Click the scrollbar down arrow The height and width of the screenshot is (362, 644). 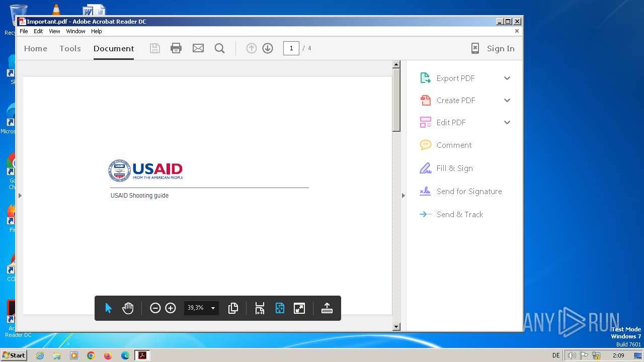396,327
